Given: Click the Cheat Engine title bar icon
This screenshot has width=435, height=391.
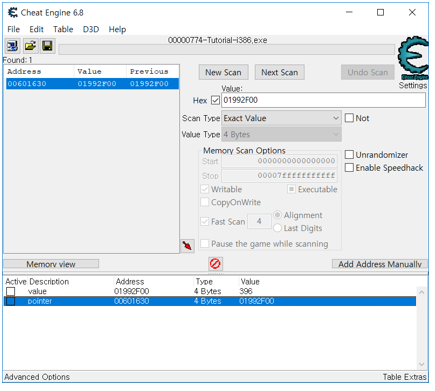Looking at the screenshot, I should tap(13, 13).
